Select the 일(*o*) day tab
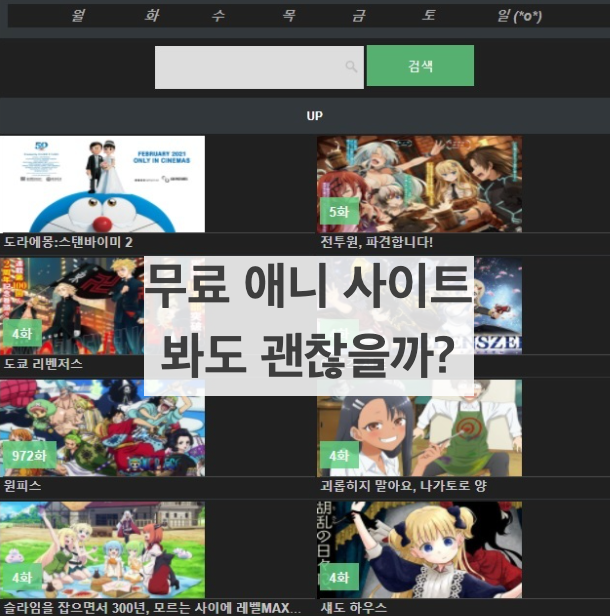The height and width of the screenshot is (616, 610). (519, 16)
